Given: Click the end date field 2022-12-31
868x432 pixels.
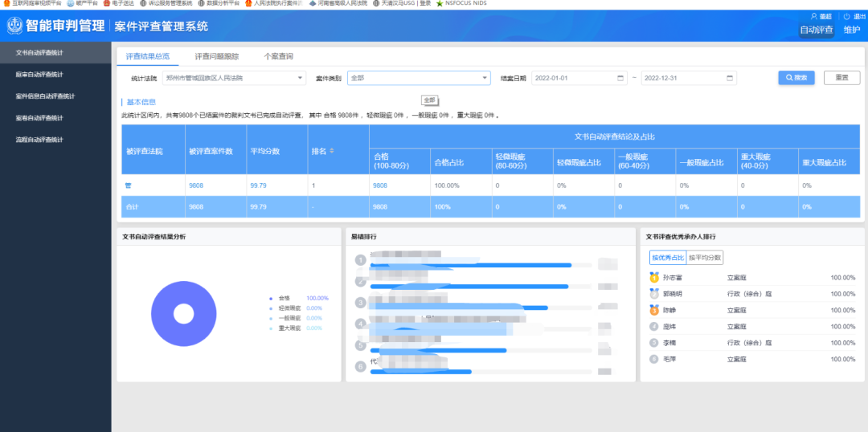Looking at the screenshot, I should pyautogui.click(x=689, y=78).
